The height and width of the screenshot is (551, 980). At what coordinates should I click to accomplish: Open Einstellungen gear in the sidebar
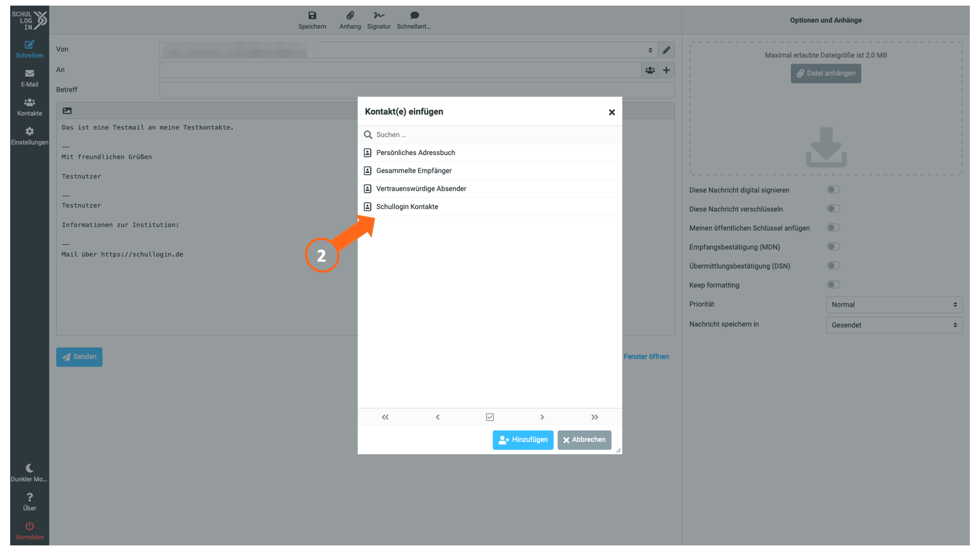tap(29, 137)
